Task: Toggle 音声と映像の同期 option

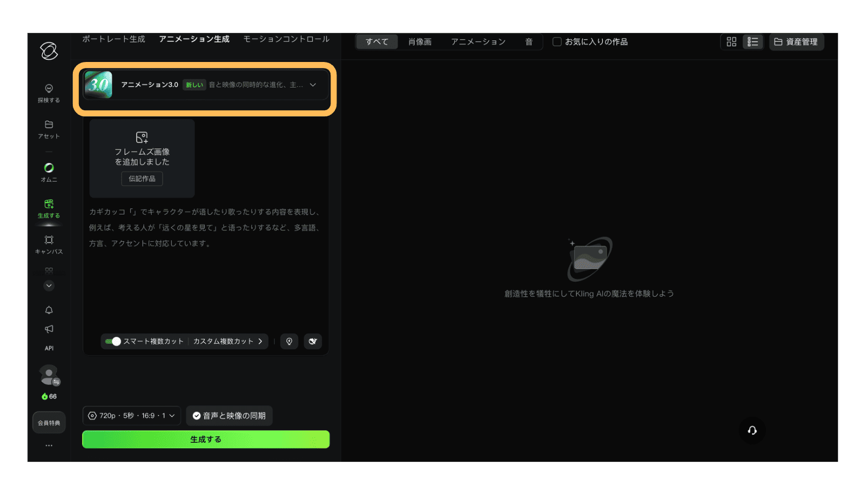Action: [x=229, y=416]
